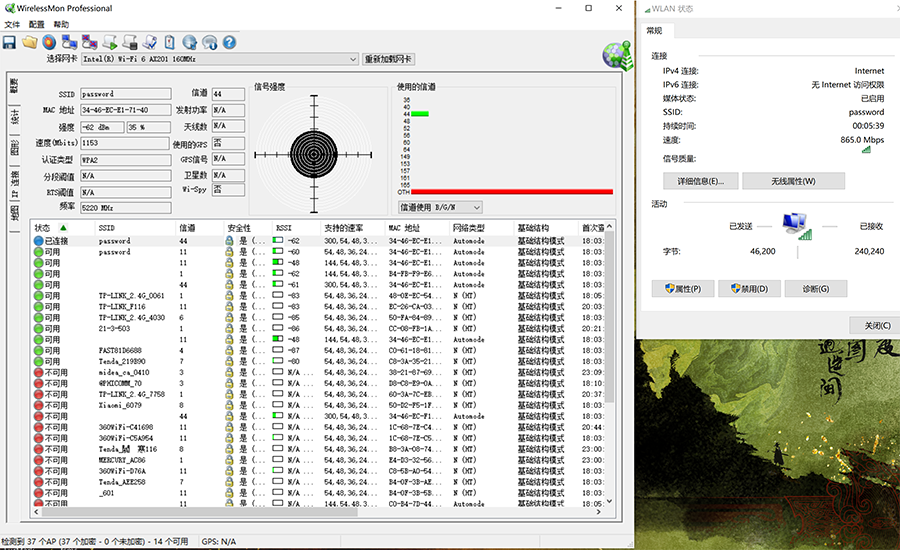The image size is (900, 550).
Task: Select the _601 network row
Action: tap(318, 493)
